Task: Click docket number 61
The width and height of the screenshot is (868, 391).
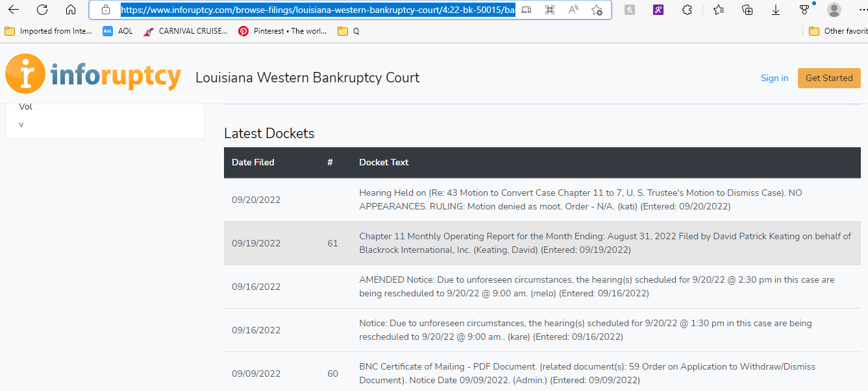Action: click(332, 243)
